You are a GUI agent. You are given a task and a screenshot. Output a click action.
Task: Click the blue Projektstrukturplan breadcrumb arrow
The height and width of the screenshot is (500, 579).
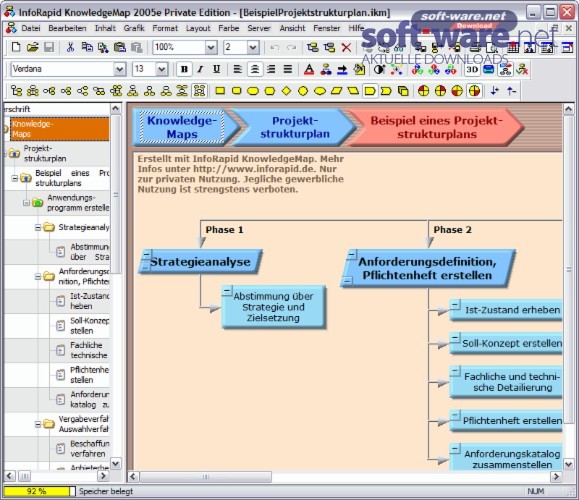point(295,127)
